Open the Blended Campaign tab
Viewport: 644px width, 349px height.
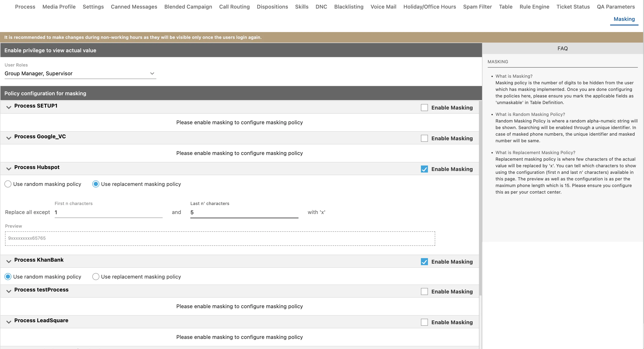[x=188, y=7]
